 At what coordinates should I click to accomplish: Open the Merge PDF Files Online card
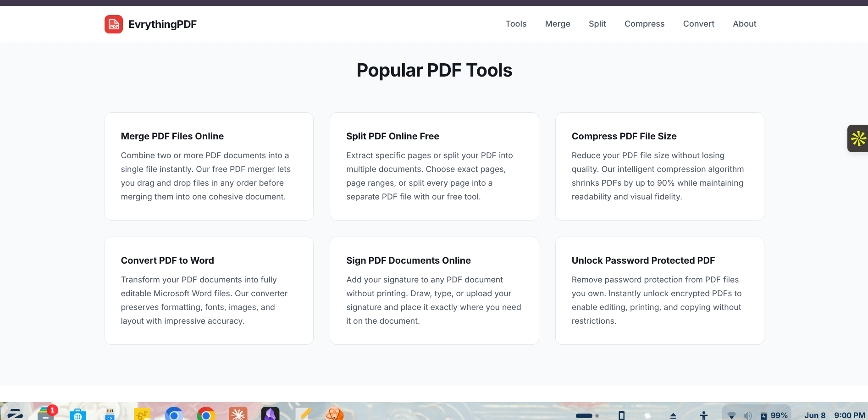209,166
